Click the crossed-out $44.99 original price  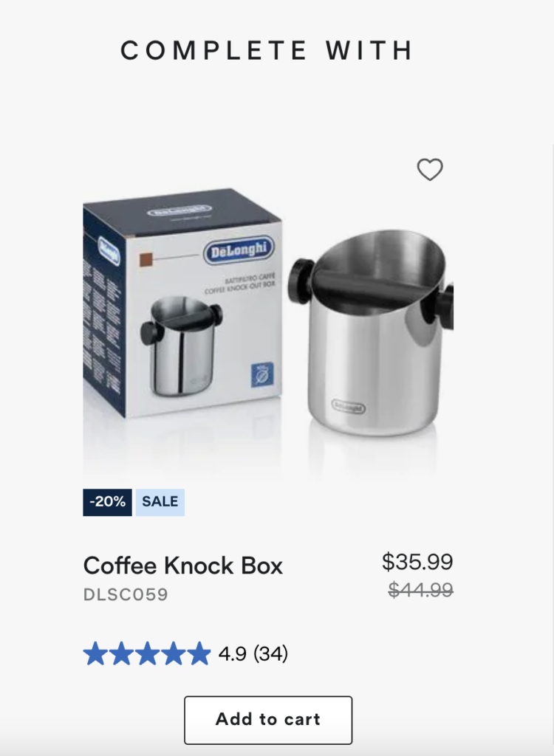click(x=421, y=590)
